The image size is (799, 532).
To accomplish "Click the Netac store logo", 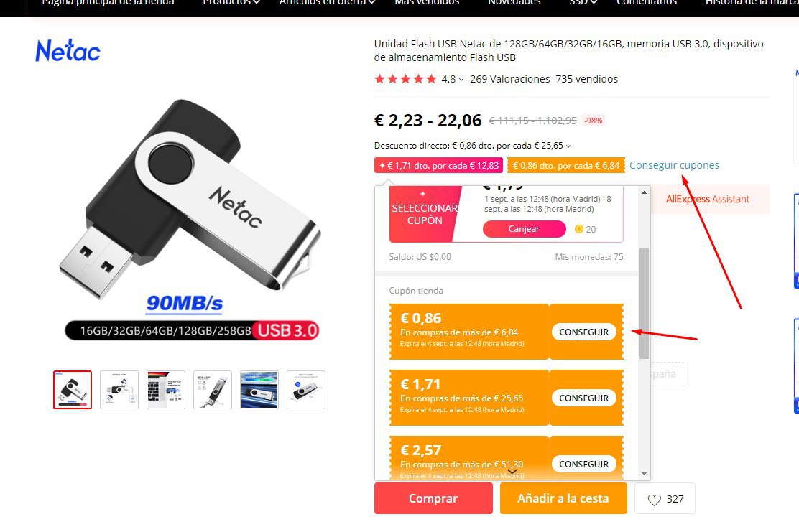I will pyautogui.click(x=68, y=51).
